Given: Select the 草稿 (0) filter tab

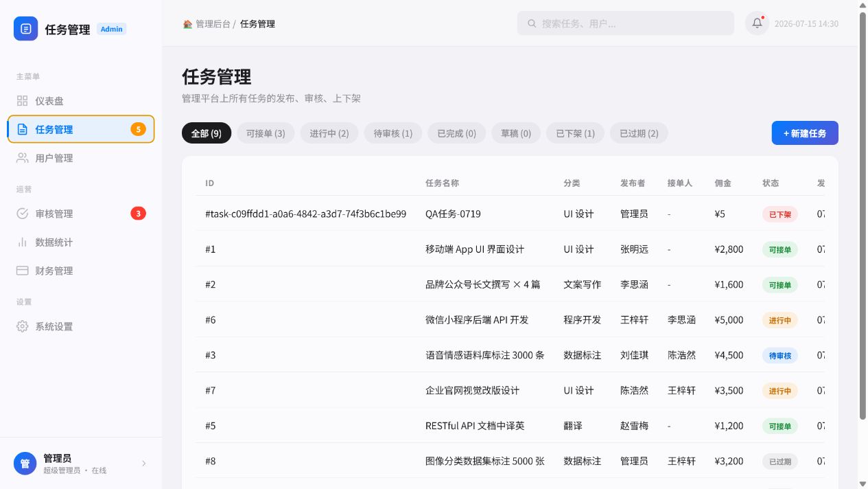Looking at the screenshot, I should (x=516, y=133).
